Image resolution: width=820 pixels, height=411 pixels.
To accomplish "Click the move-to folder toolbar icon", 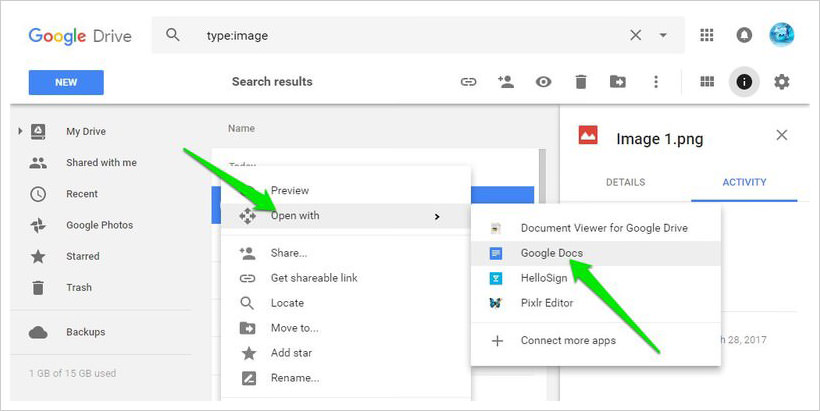I will (x=618, y=82).
